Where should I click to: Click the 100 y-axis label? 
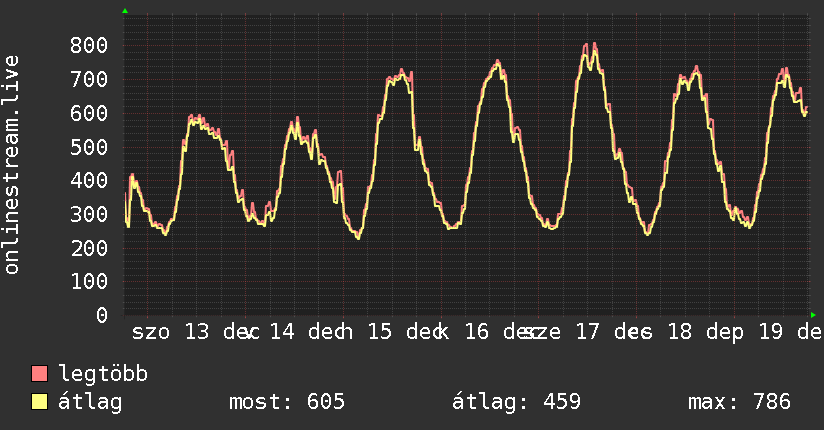[89, 281]
